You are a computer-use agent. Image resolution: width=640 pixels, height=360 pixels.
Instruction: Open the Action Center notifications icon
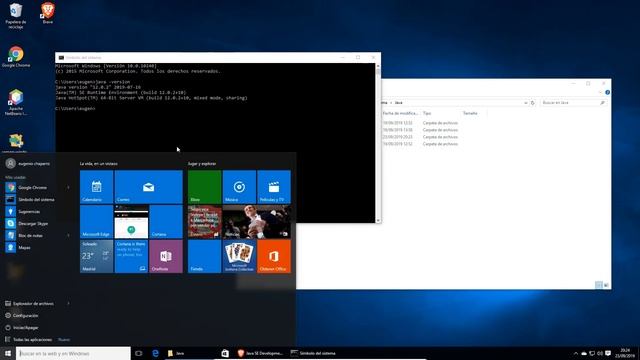pyautogui.click(x=608, y=353)
